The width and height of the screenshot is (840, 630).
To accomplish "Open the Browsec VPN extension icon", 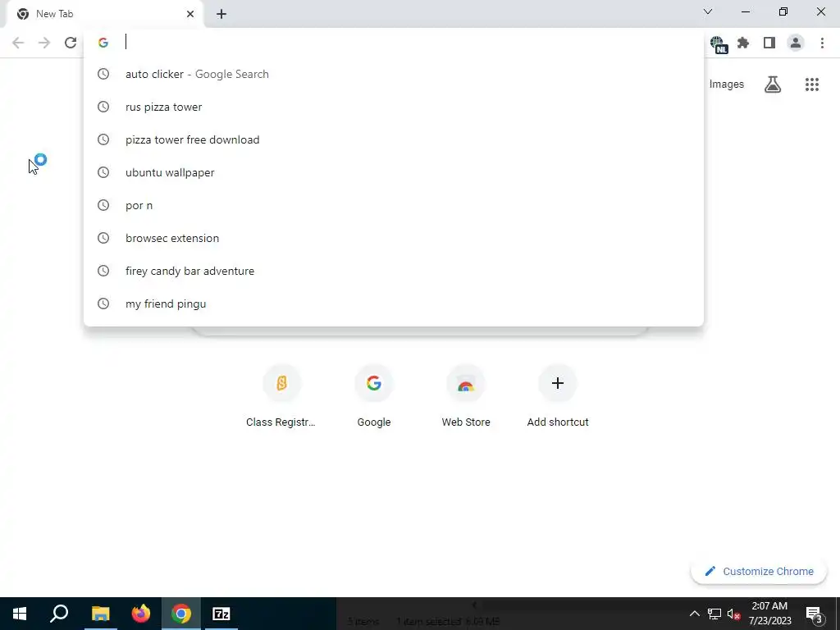I will click(718, 43).
